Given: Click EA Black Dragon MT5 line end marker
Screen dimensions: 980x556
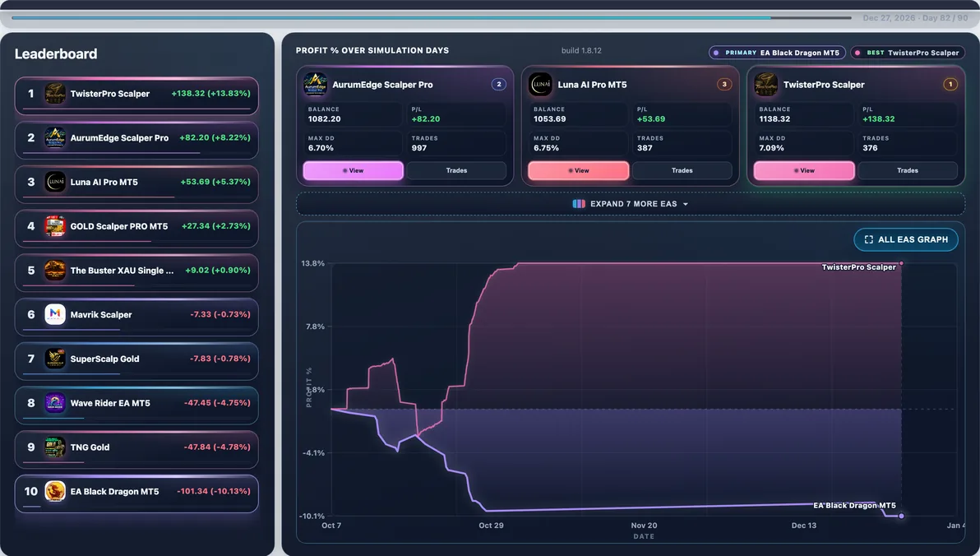Looking at the screenshot, I should click(x=901, y=516).
